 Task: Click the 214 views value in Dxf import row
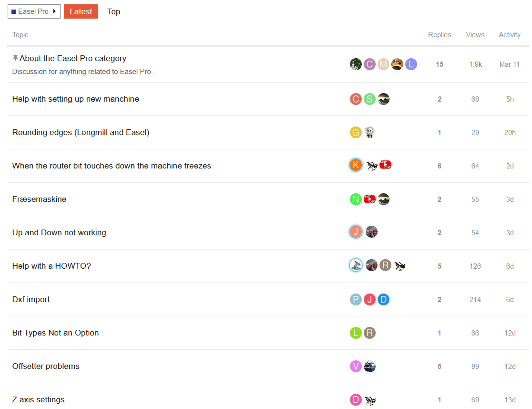tap(475, 300)
